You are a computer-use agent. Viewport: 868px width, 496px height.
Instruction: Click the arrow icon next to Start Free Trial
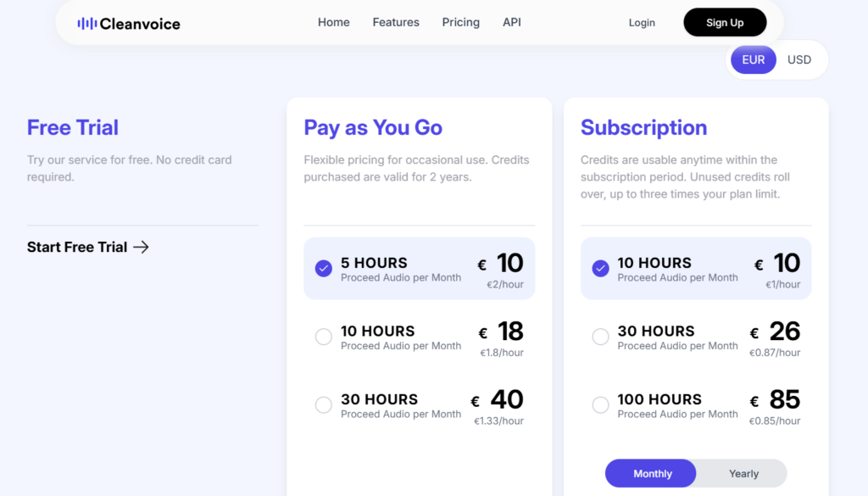[x=142, y=247]
